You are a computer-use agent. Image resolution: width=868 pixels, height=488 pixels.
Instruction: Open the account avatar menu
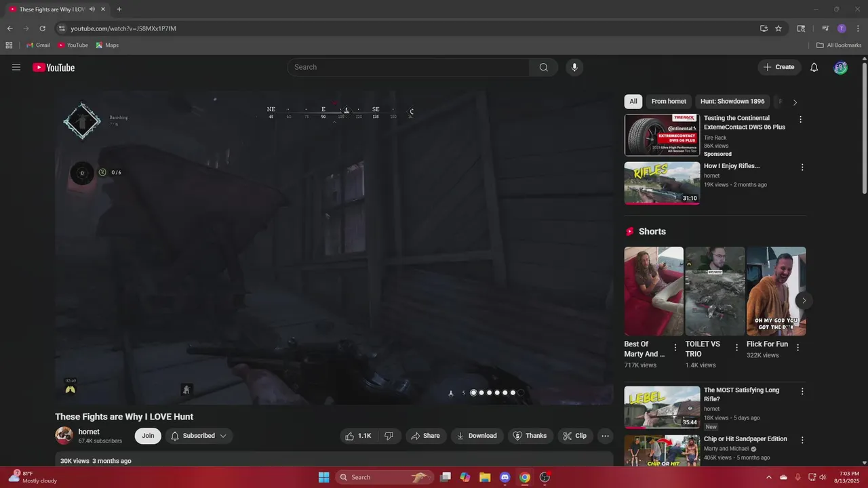click(841, 67)
